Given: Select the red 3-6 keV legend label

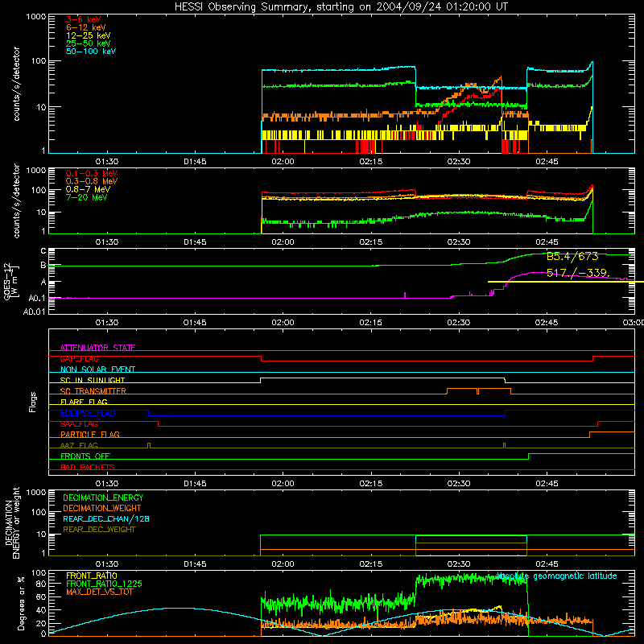Looking at the screenshot, I should (83, 19).
